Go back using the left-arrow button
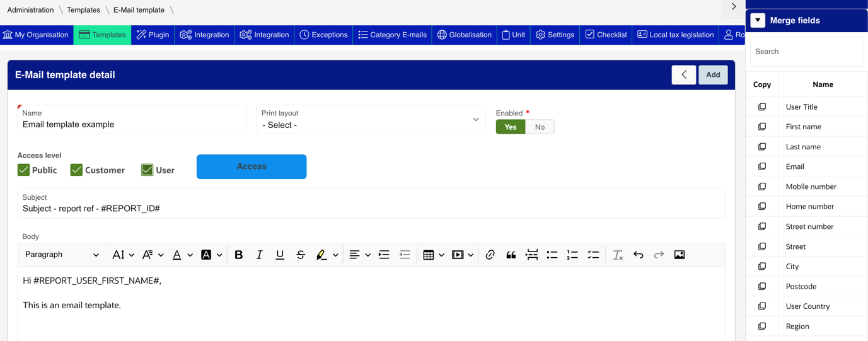 coord(684,75)
